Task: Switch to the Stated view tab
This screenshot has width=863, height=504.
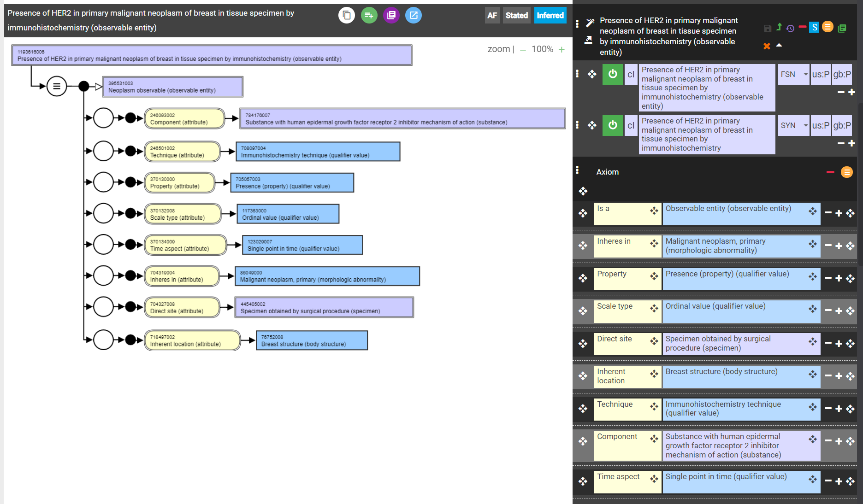Action: [x=516, y=15]
